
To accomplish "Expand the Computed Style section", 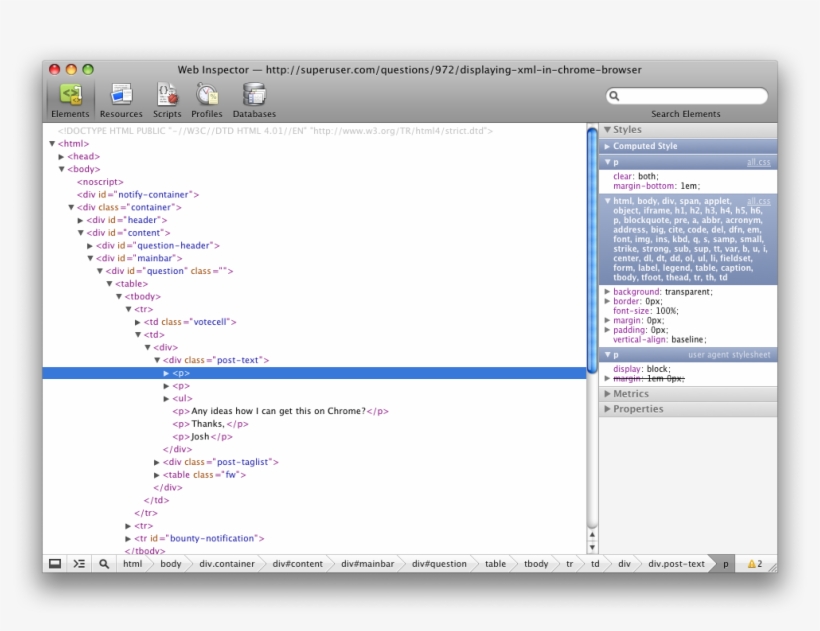I will 645,146.
